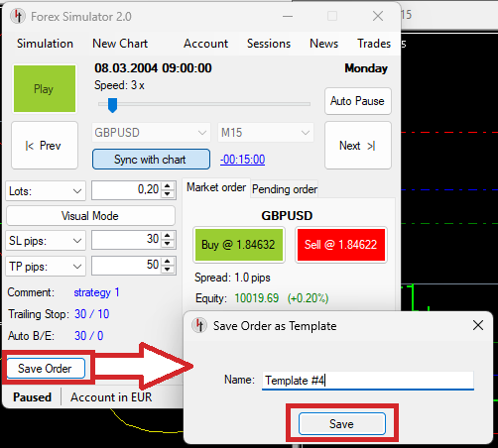Open the Lots type dropdown
This screenshot has height=448, width=498.
click(x=46, y=190)
